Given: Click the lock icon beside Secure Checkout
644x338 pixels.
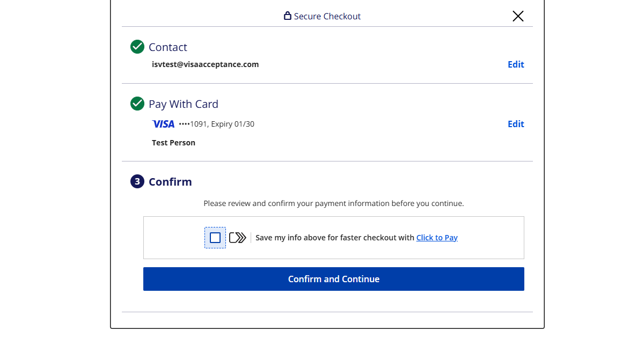Looking at the screenshot, I should coord(288,16).
